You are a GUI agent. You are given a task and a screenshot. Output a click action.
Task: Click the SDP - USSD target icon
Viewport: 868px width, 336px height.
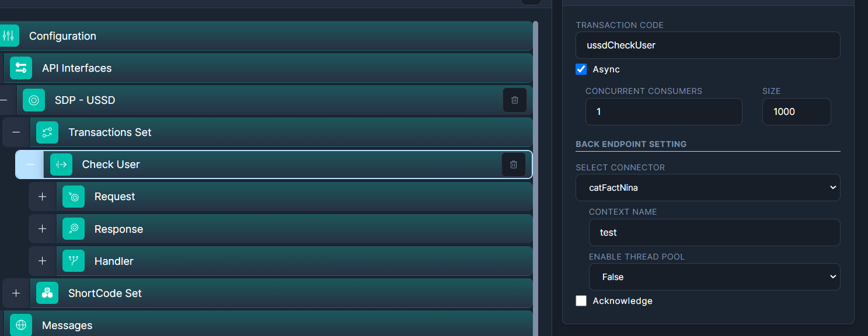34,100
